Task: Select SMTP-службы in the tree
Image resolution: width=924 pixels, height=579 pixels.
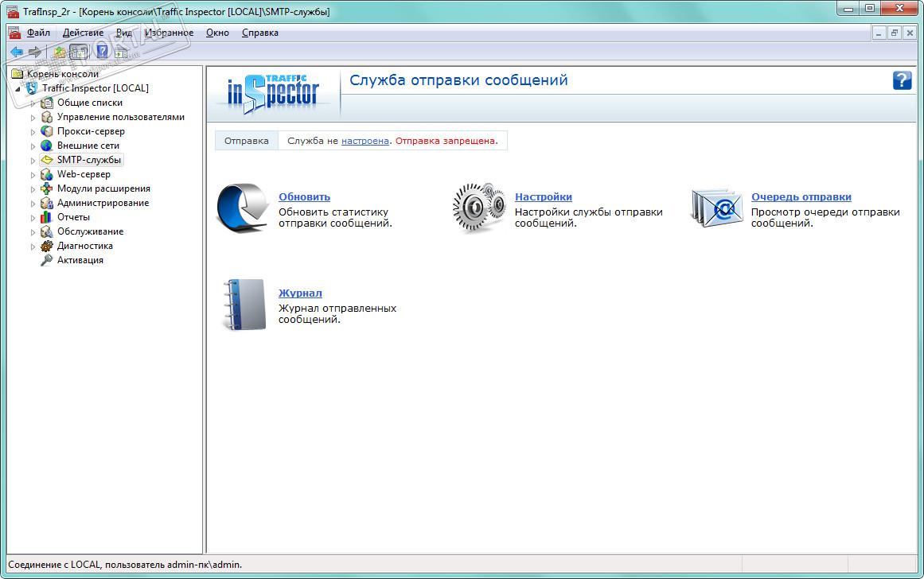Action: click(x=89, y=160)
